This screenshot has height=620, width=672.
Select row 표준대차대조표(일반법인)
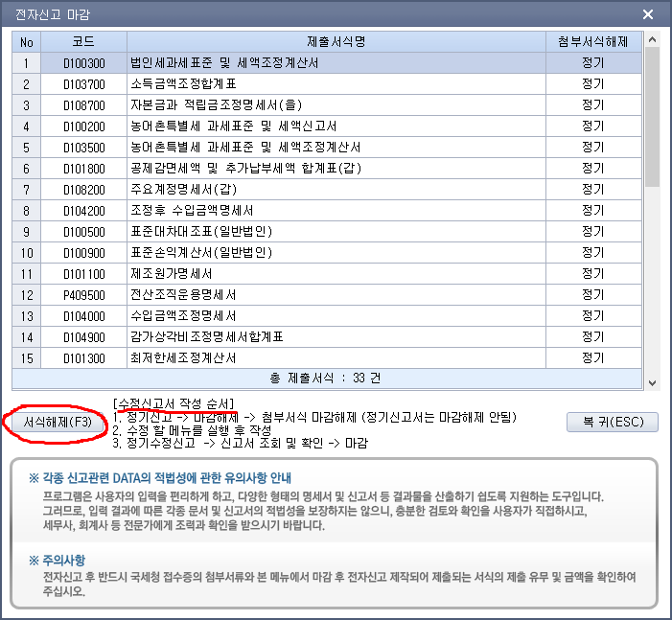[327, 231]
